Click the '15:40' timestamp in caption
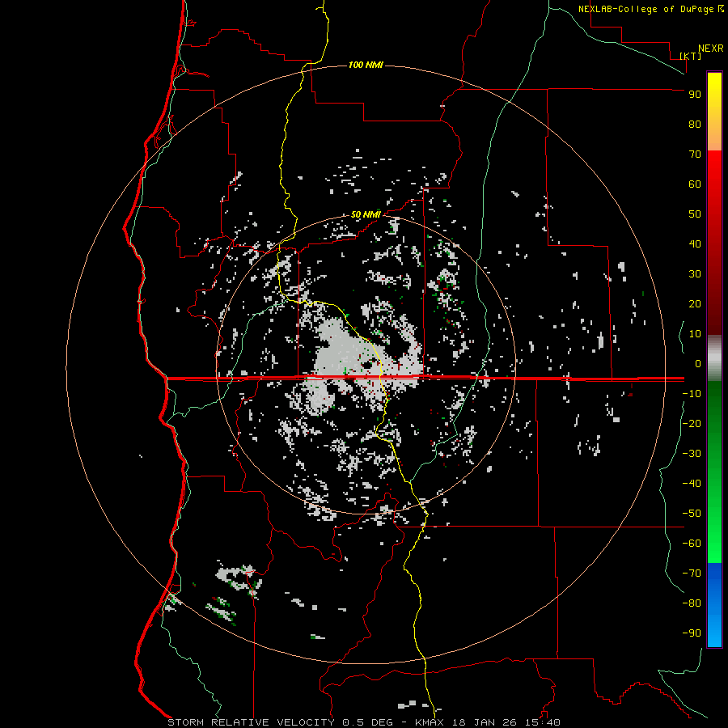 542,722
